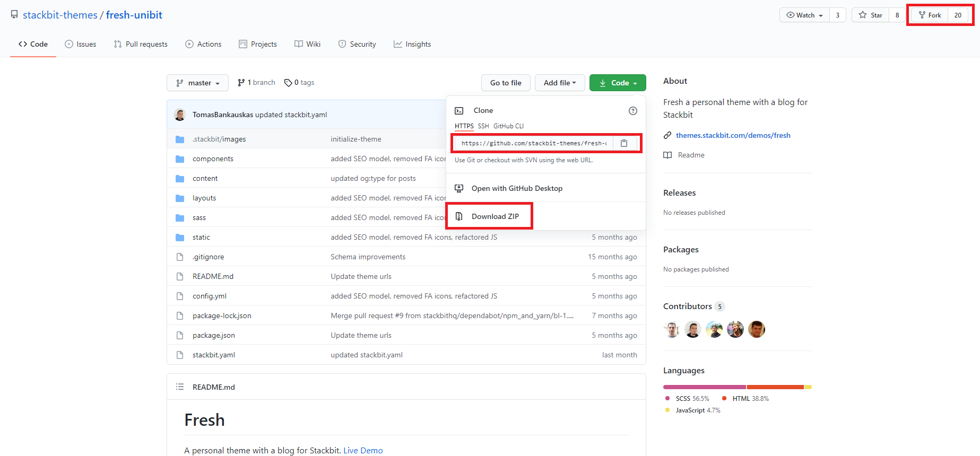Open the README.md table of contents icon

tap(180, 387)
